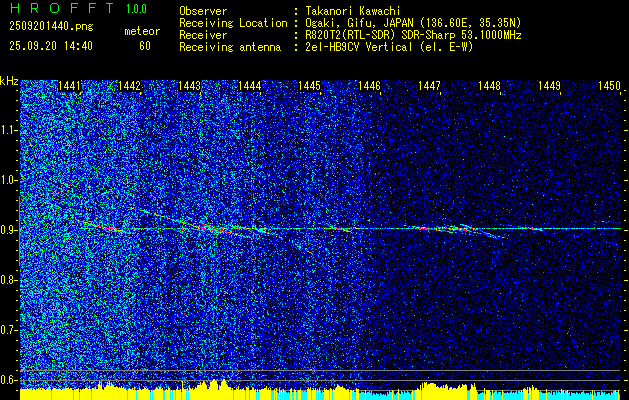Click the 1450 time marker
629x400 pixels.
point(609,85)
